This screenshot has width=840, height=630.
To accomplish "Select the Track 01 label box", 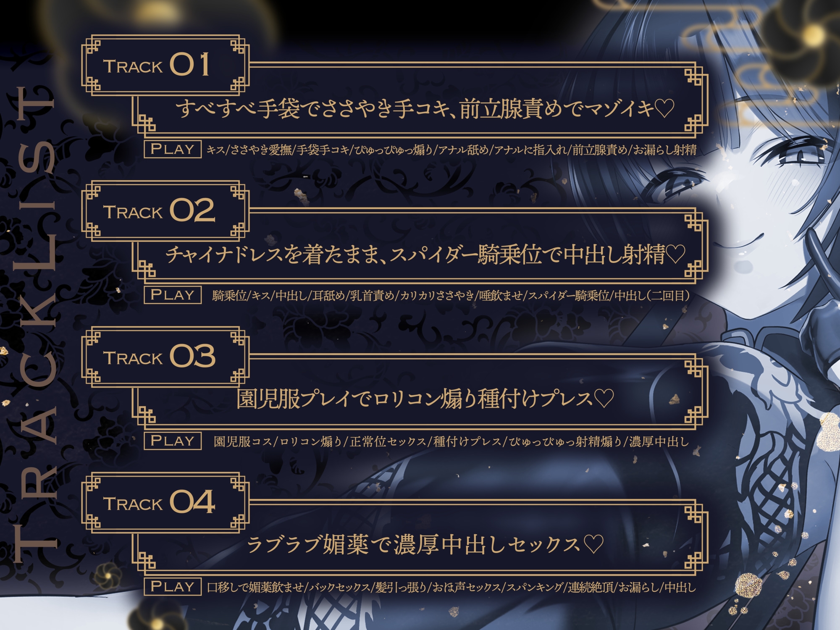I will [165, 65].
